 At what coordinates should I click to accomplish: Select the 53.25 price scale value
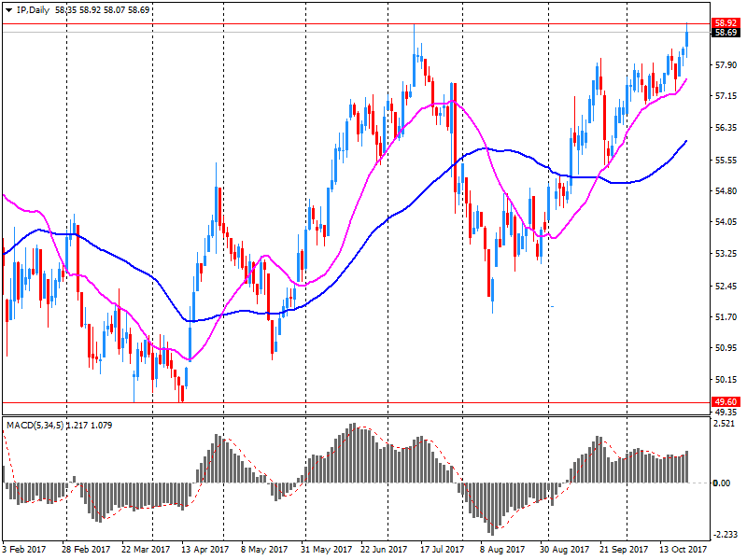(x=726, y=254)
